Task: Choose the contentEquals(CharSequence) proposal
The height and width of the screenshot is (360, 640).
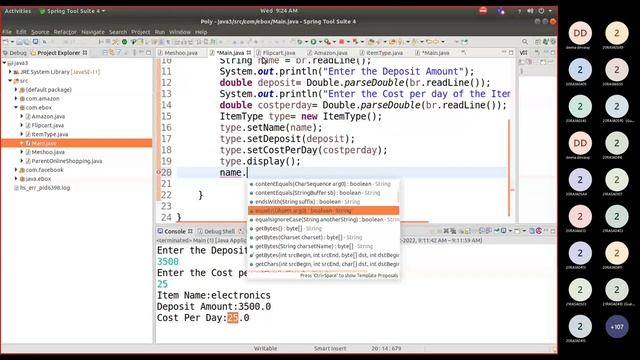Action: pos(323,184)
